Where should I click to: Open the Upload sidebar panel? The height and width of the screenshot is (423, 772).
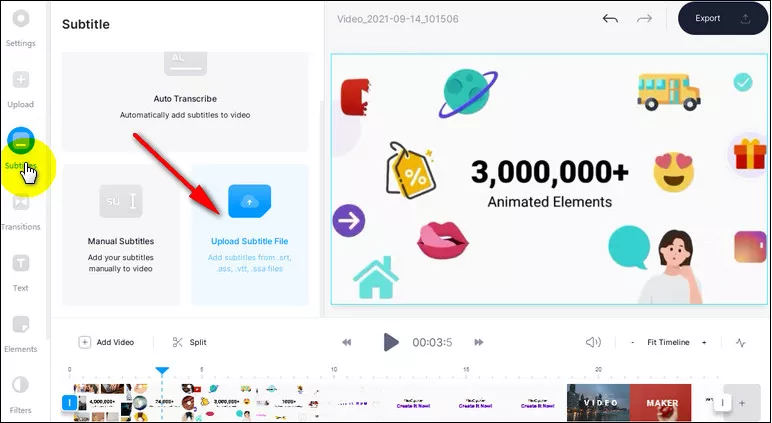(21, 90)
